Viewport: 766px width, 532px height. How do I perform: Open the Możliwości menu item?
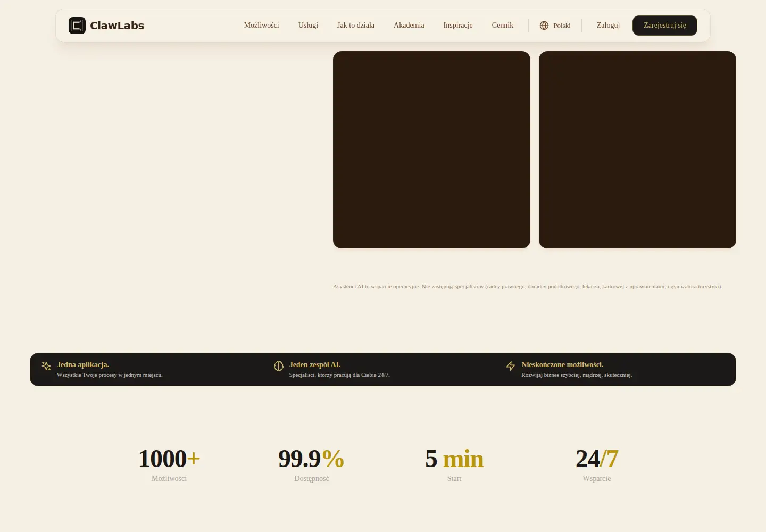[x=261, y=26]
